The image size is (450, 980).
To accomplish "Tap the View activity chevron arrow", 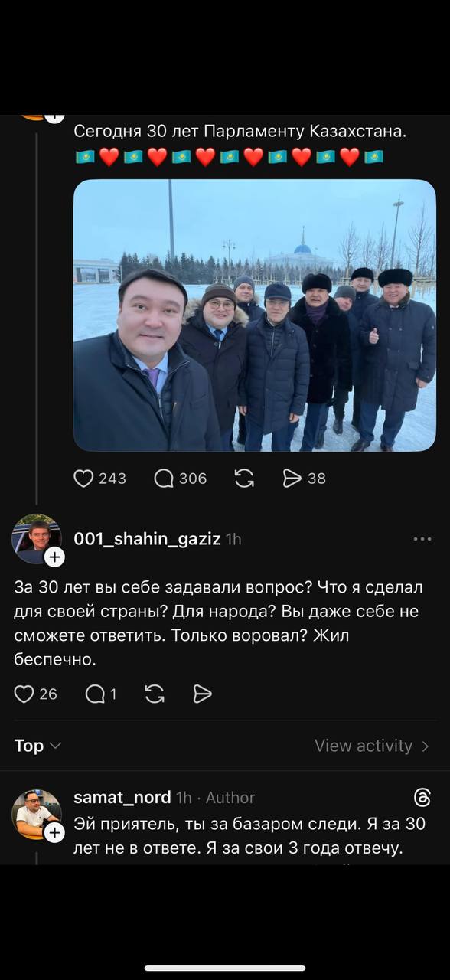I will [426, 746].
